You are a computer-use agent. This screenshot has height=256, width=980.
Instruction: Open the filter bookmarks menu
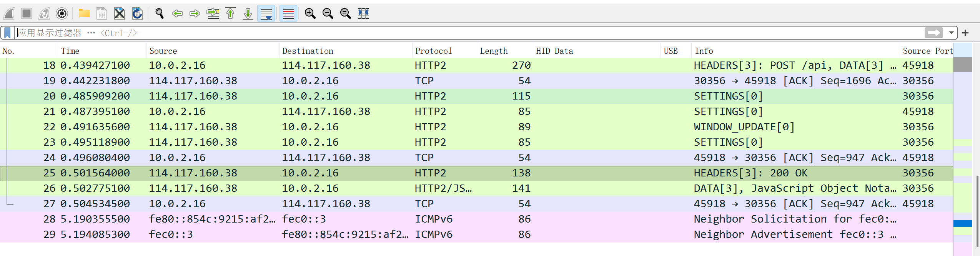[x=7, y=33]
